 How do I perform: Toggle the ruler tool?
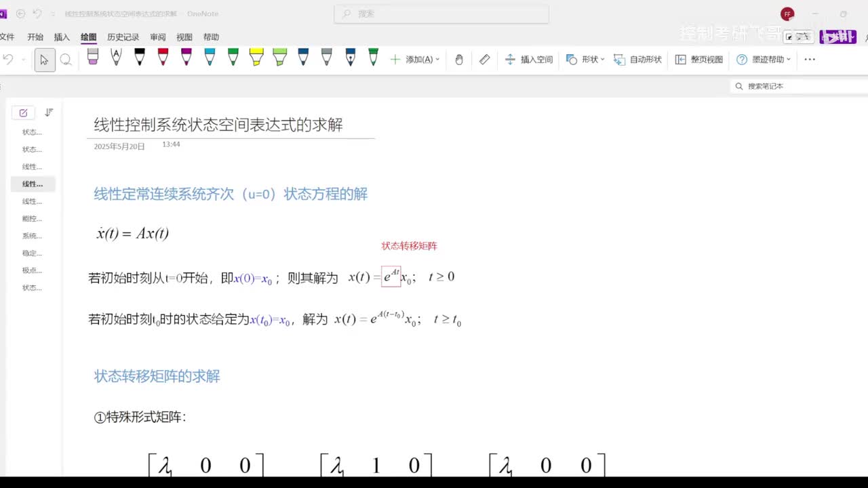(484, 60)
